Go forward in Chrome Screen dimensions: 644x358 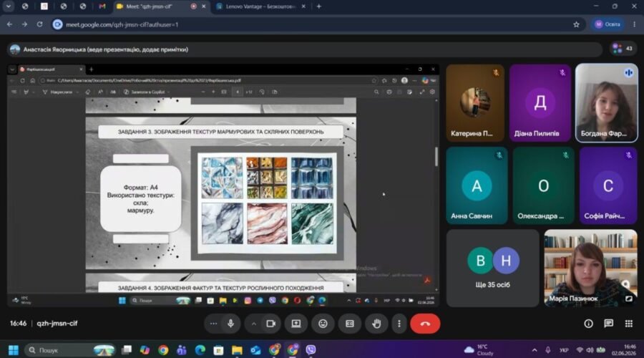[24, 24]
